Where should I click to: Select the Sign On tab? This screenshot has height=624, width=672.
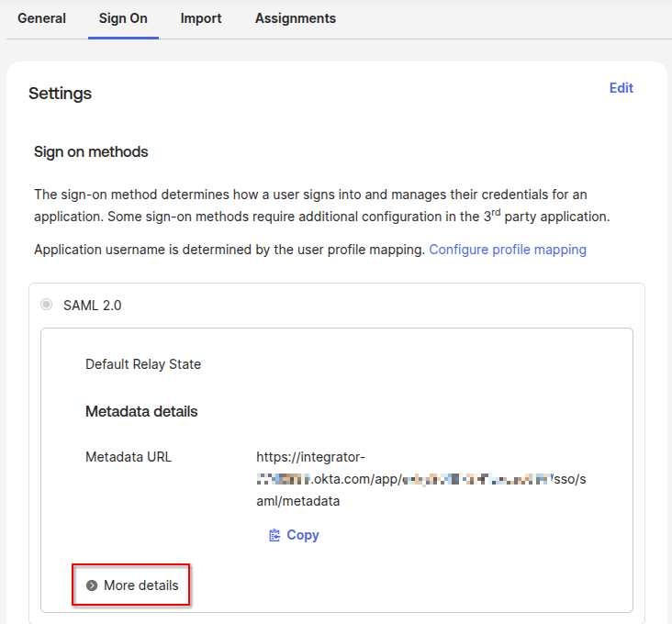123,18
